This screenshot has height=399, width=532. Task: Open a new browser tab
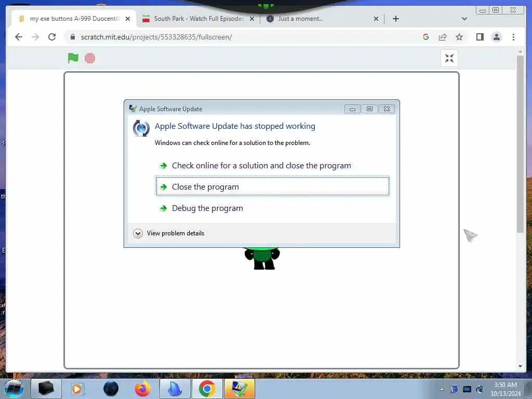coord(395,19)
